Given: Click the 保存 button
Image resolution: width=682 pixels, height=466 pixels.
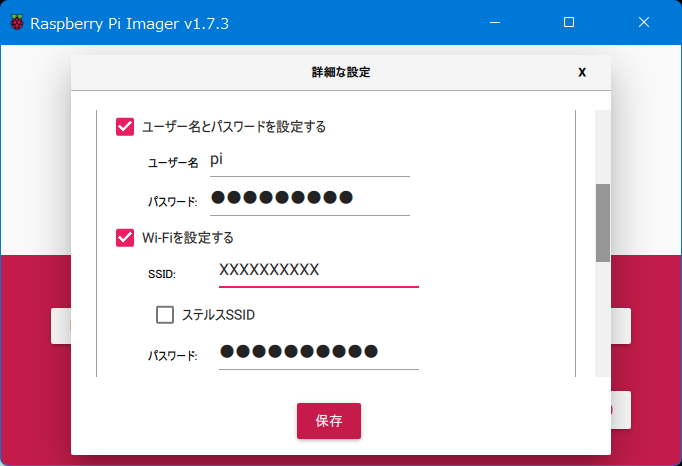Looking at the screenshot, I should [x=329, y=421].
